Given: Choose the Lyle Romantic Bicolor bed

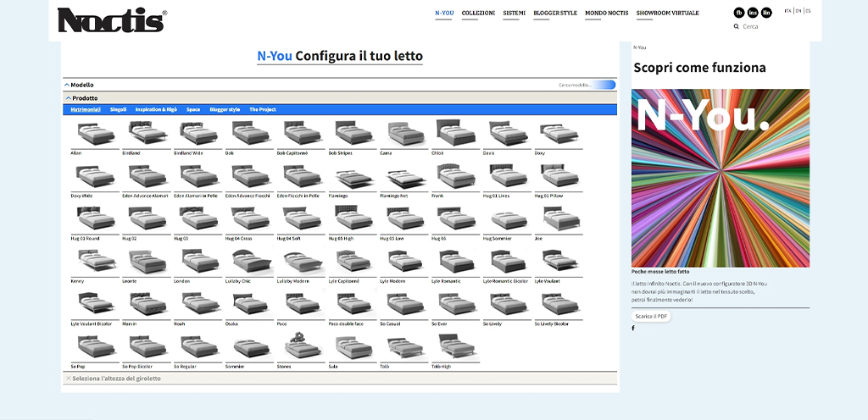Looking at the screenshot, I should click(507, 262).
